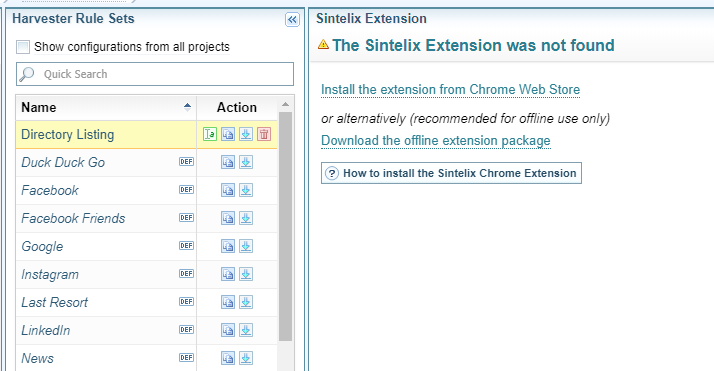Click the DEF badge on News row
The height and width of the screenshot is (371, 714).
pyautogui.click(x=186, y=358)
